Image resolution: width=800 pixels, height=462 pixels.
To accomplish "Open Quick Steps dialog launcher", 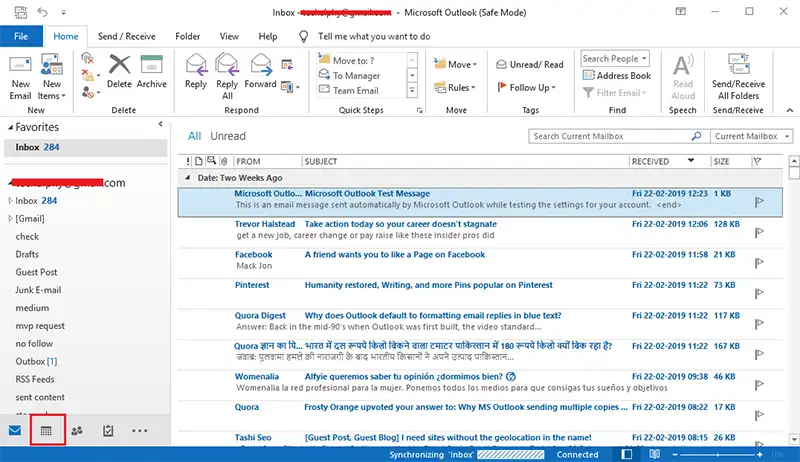I will tap(419, 110).
